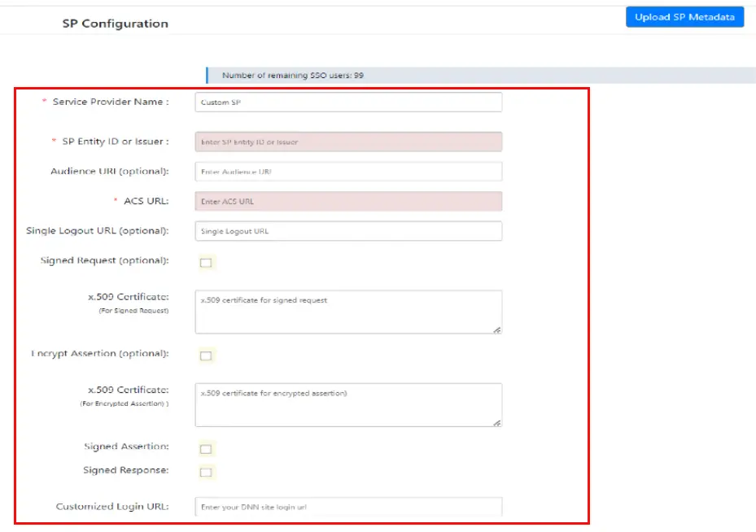Viewport: 756px width, 532px height.
Task: Click the Customized Login URL field
Action: [x=348, y=507]
